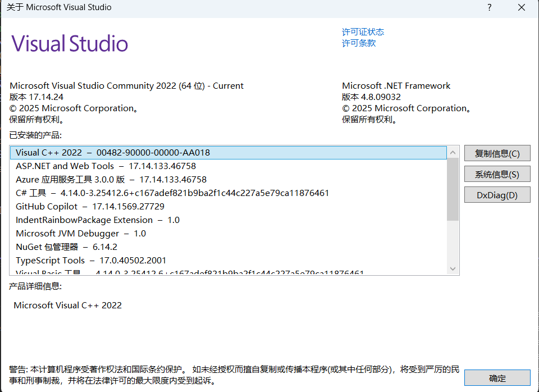Click the 已安装的产品 label

(35, 135)
